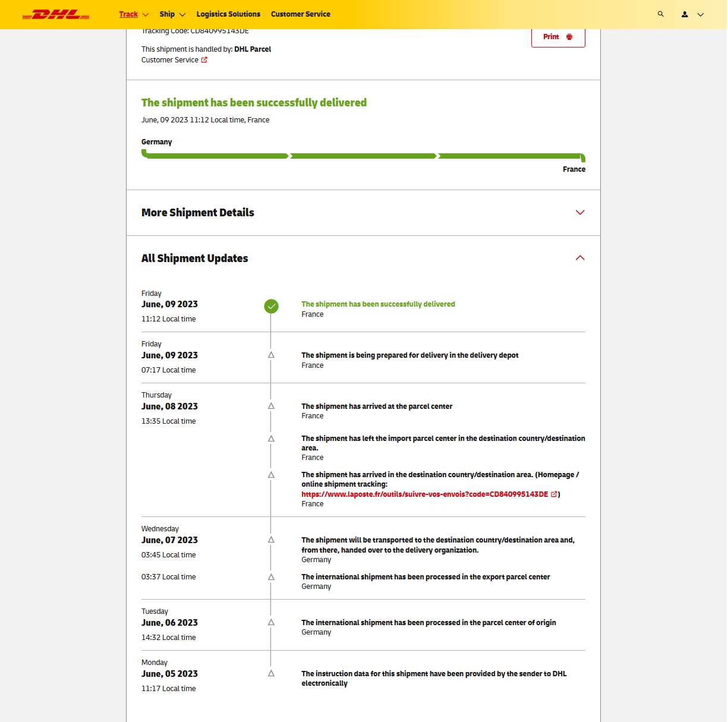Expand More Shipment Details section
This screenshot has width=728, height=722.
click(x=580, y=213)
